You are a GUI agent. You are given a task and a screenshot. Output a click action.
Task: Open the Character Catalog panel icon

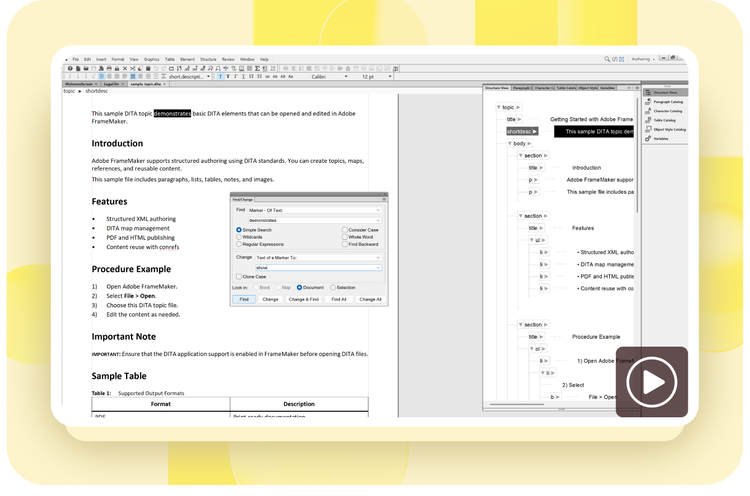coord(648,110)
